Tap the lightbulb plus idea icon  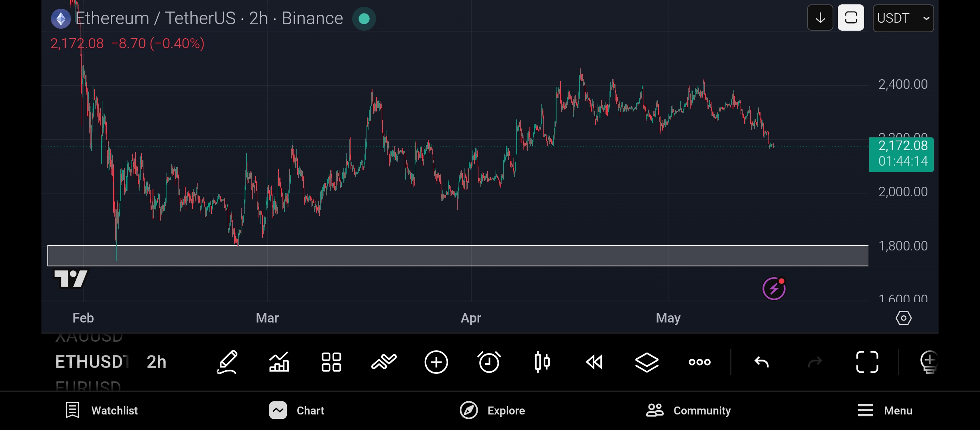(x=929, y=362)
